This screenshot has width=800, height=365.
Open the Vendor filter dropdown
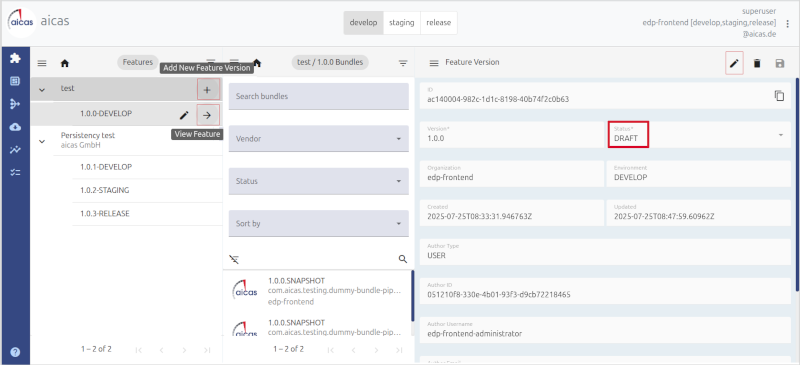coord(319,138)
